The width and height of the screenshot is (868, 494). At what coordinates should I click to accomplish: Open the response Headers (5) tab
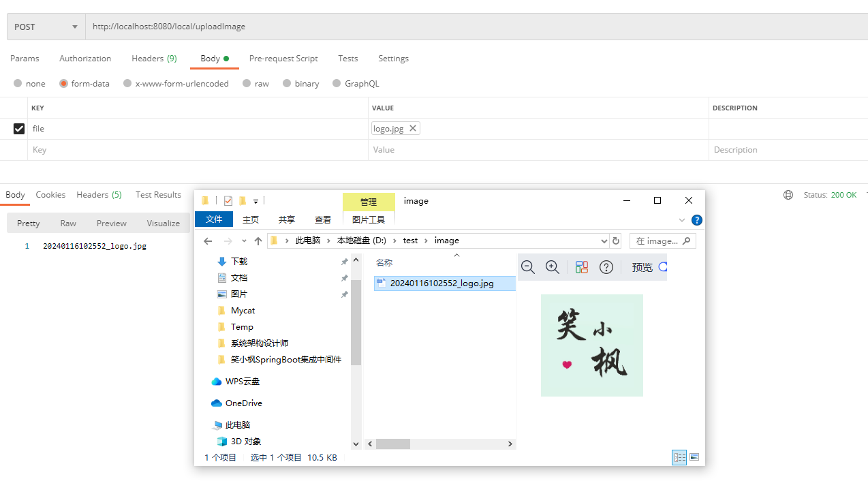(99, 195)
